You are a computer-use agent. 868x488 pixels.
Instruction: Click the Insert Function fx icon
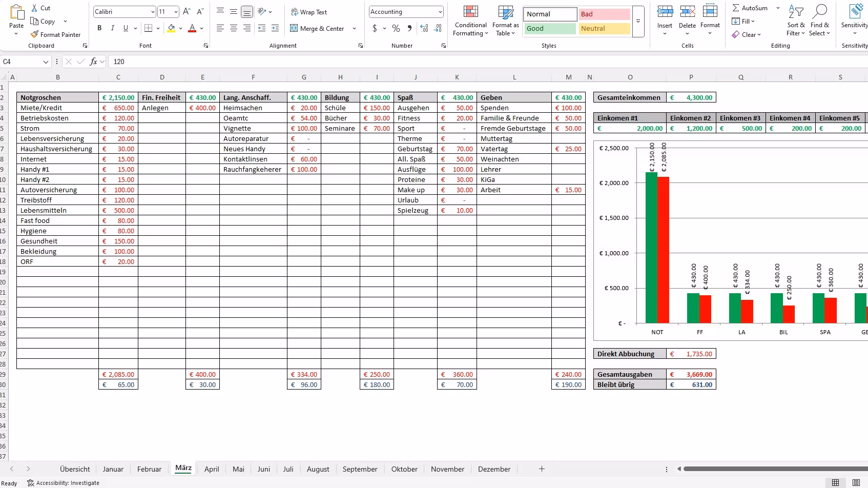coord(93,62)
